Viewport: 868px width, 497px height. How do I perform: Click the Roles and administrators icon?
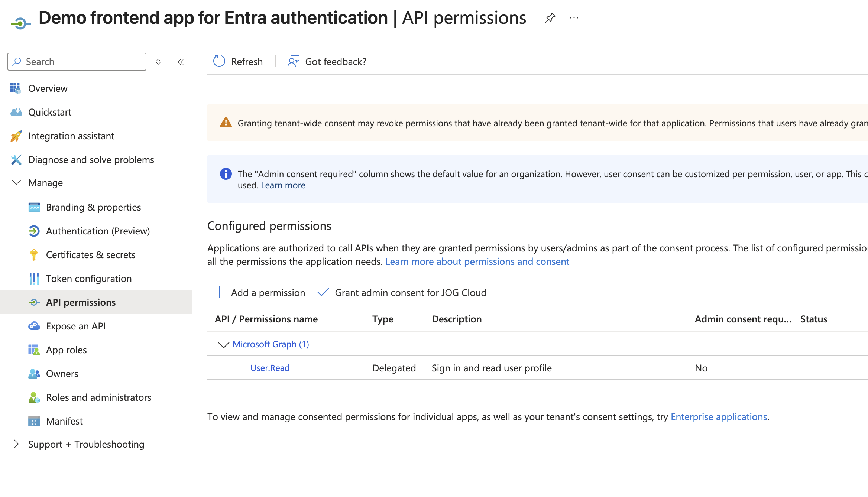(x=34, y=397)
